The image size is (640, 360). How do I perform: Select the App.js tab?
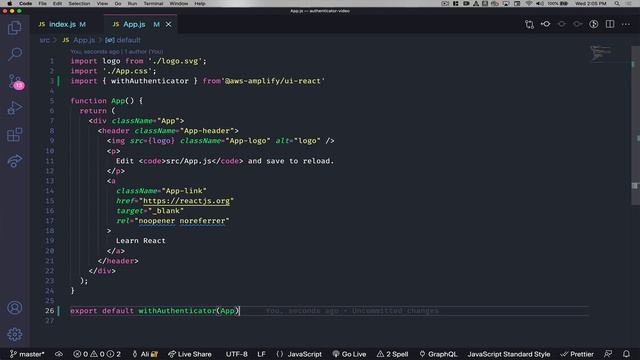(x=134, y=24)
